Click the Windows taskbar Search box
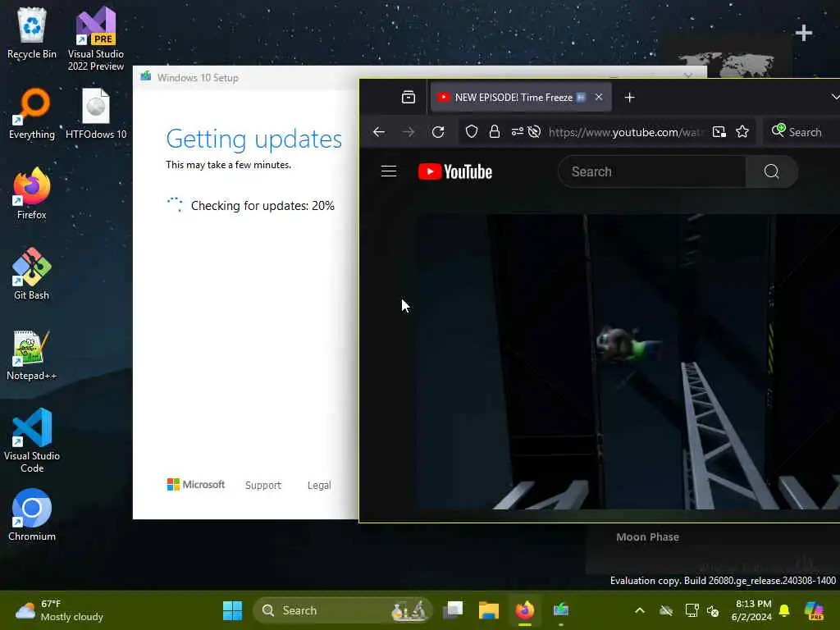The image size is (840, 630). (x=342, y=610)
